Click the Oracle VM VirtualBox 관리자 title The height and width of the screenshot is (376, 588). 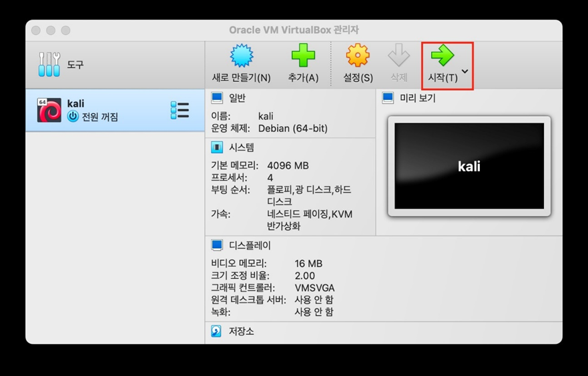pyautogui.click(x=294, y=29)
